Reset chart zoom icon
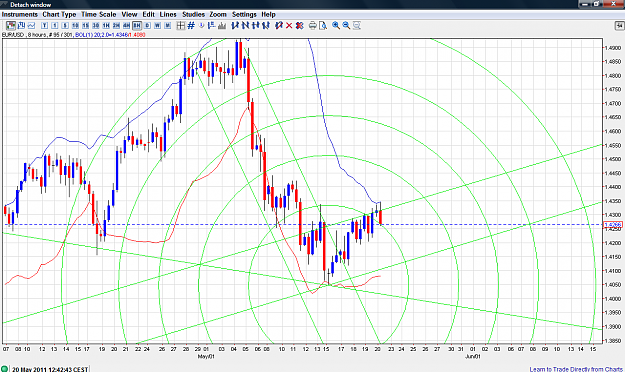 pos(357,26)
